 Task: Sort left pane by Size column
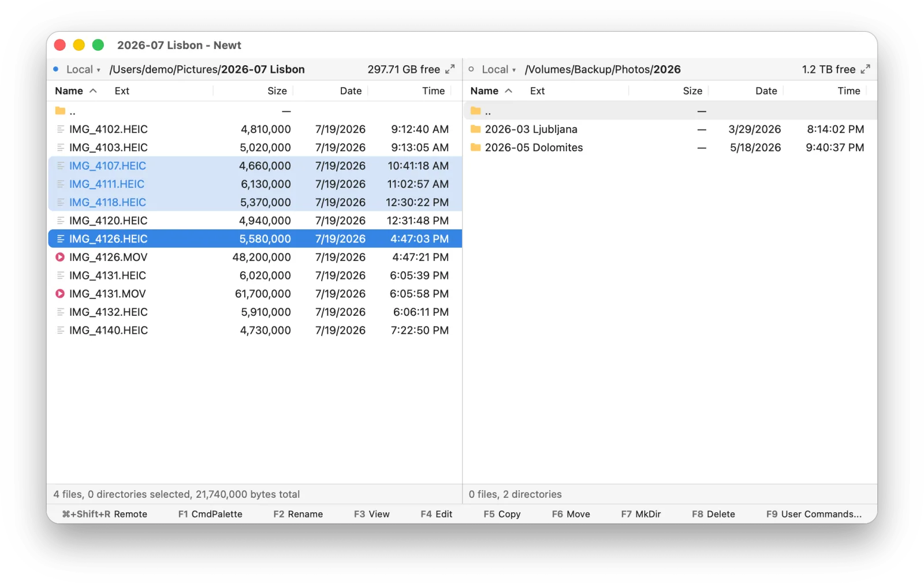277,91
